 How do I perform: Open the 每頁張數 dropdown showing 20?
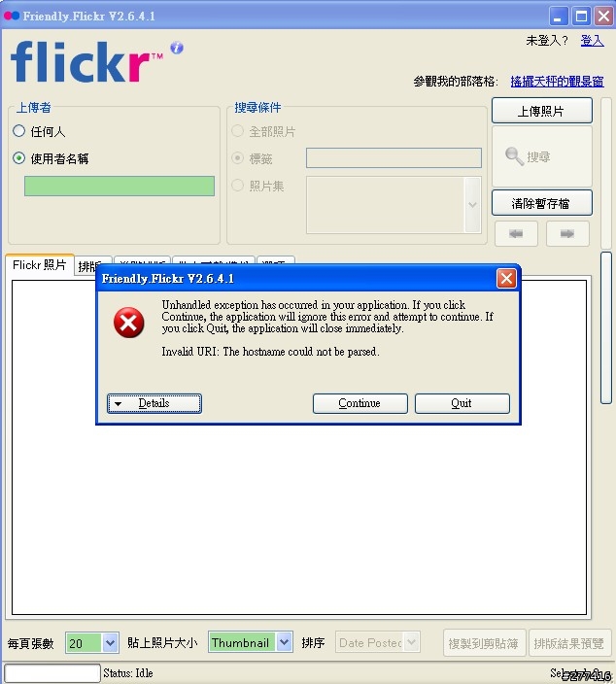point(92,642)
